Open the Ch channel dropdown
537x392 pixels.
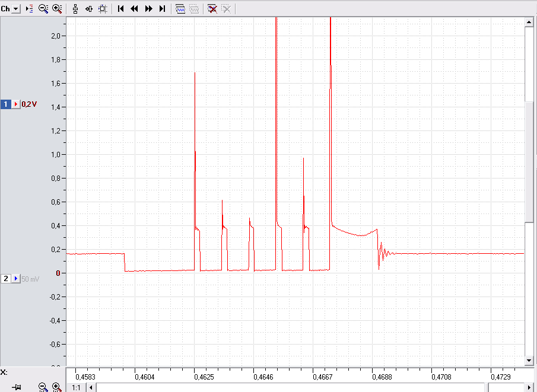click(x=16, y=9)
